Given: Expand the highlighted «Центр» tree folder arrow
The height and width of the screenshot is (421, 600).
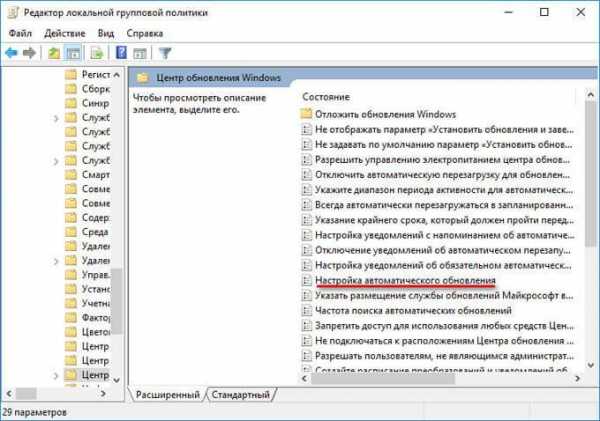Looking at the screenshot, I should (x=56, y=376).
